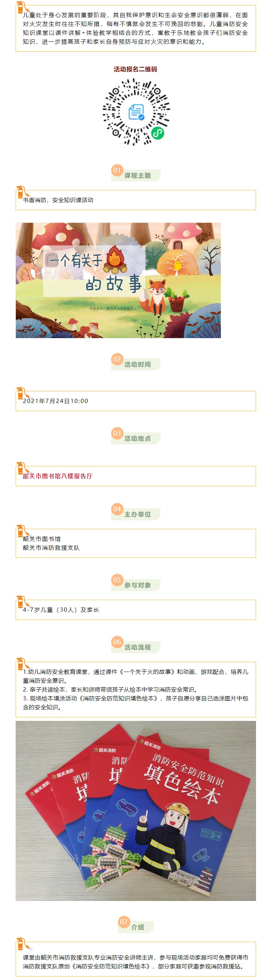
Task: Click the 活动报名二维码 heading
Action: coord(135,69)
